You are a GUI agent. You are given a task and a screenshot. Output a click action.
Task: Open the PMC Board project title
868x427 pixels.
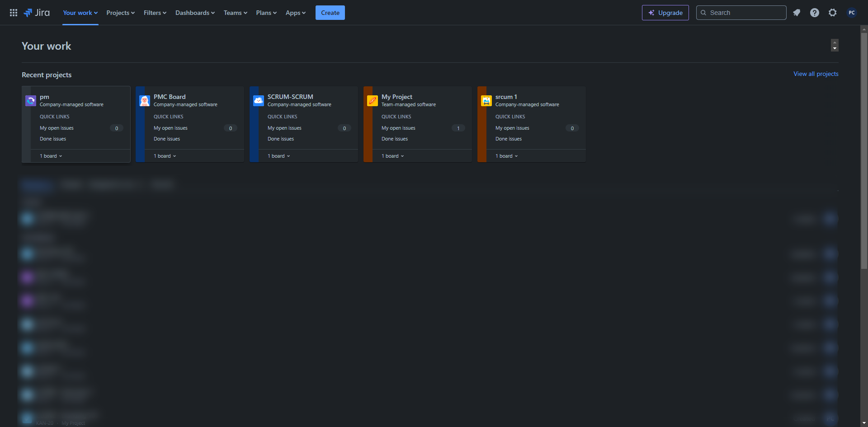tap(170, 97)
